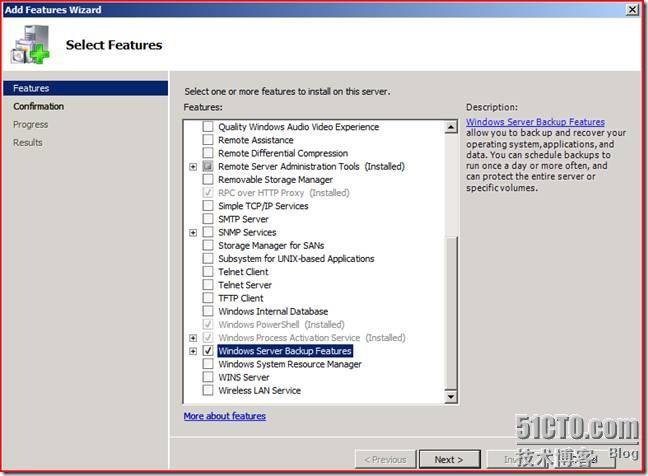The width and height of the screenshot is (648, 476).
Task: Toggle Remote Server Administration Tools checkbox
Action: point(208,166)
